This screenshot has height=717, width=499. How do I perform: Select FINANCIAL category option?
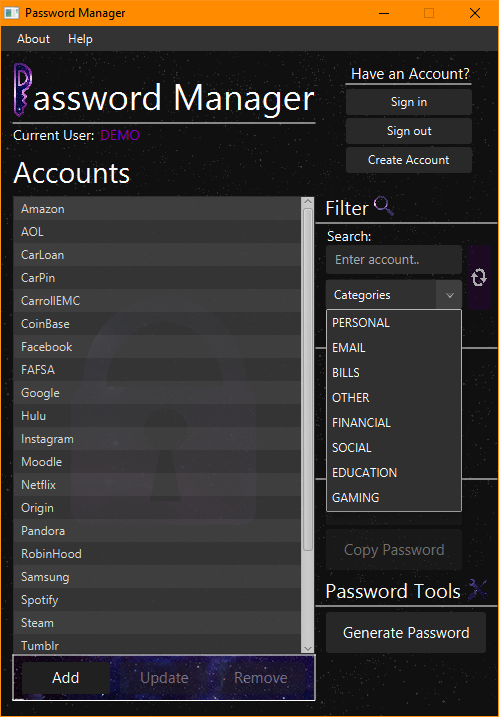[x=394, y=423]
